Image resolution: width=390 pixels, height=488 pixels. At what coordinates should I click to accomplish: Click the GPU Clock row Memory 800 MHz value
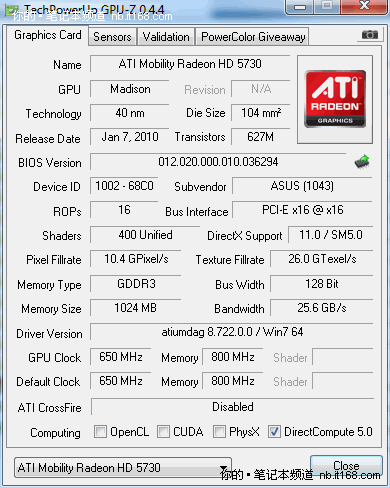point(233,357)
